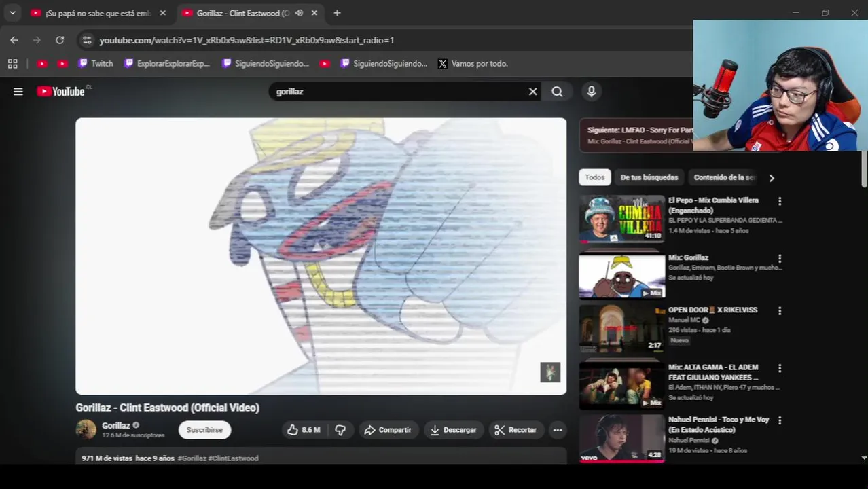
Task: Open the second SiguiendoSiguiendo... bookmark
Action: tap(384, 63)
